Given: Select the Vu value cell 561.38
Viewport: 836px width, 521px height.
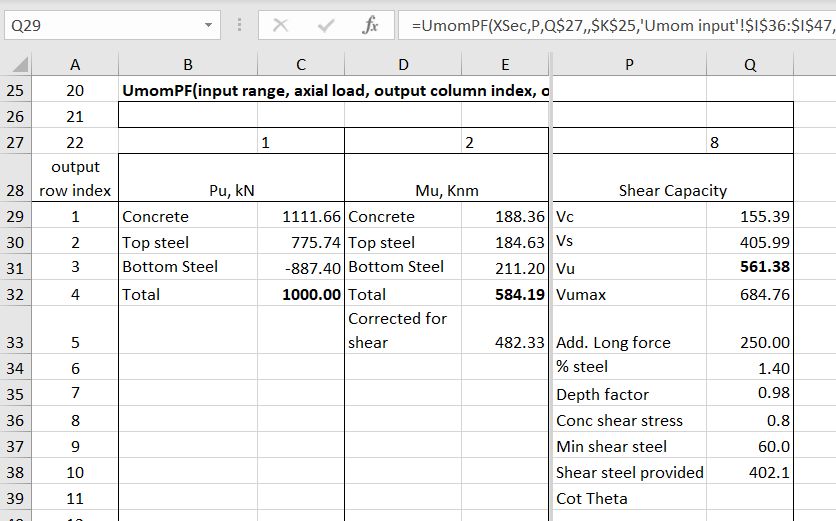Looking at the screenshot, I should pos(750,267).
